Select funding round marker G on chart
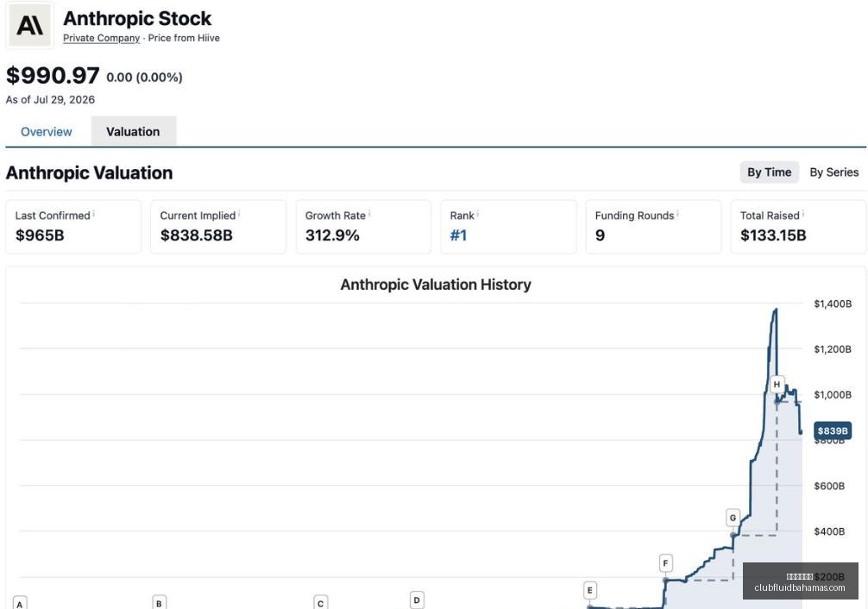Viewport: 868px width, 609px height. click(733, 518)
